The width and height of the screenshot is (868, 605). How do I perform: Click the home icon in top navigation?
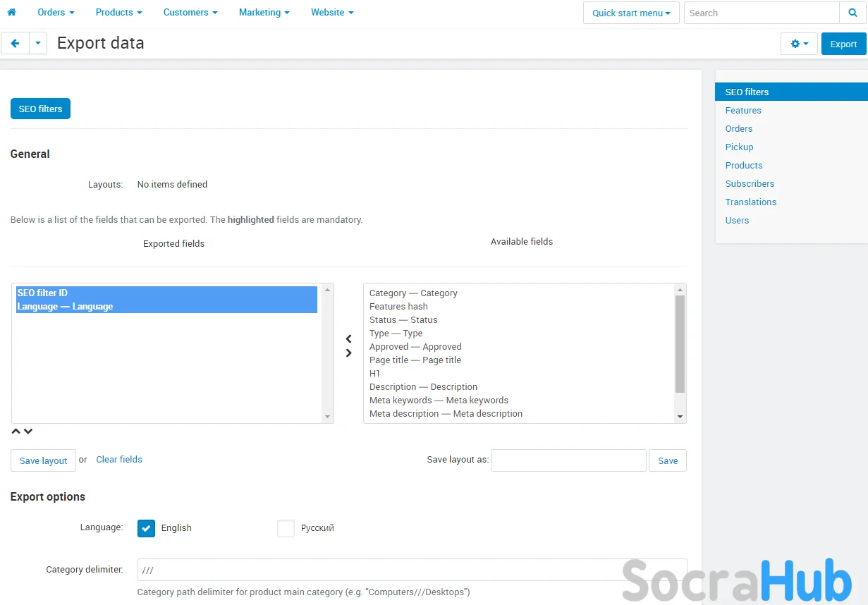[11, 13]
